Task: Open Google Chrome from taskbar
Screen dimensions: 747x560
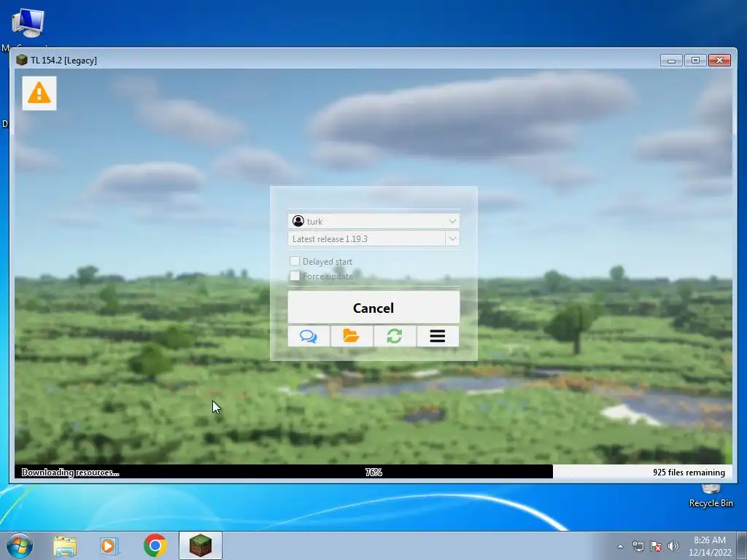Action: click(x=155, y=545)
